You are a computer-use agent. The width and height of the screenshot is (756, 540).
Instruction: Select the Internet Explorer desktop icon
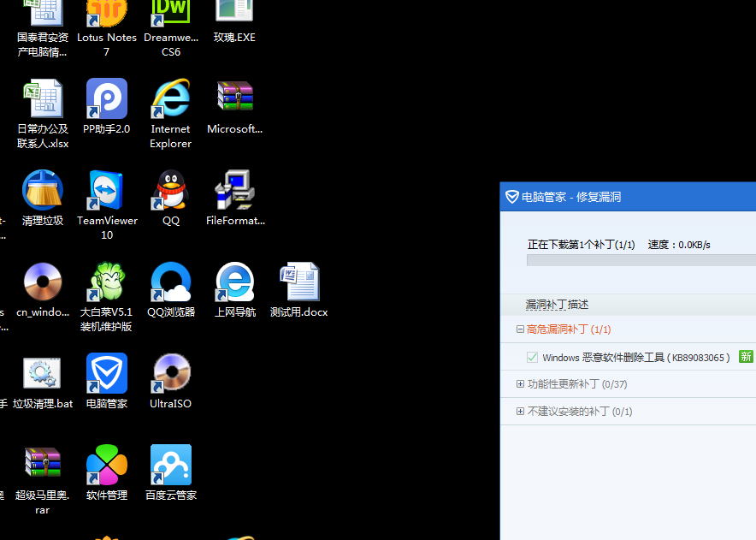tap(171, 98)
